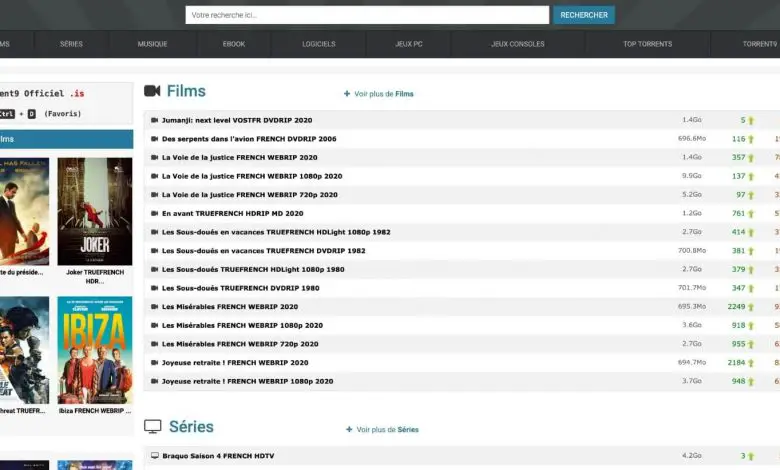780x470 pixels.
Task: Click Joker TRUEFRENCH HDR caption link
Action: [x=95, y=277]
